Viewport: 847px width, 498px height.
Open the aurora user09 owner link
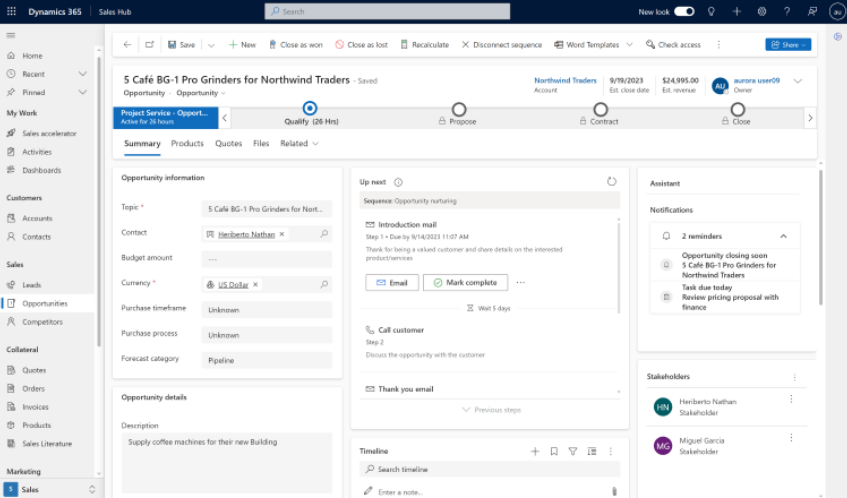756,80
